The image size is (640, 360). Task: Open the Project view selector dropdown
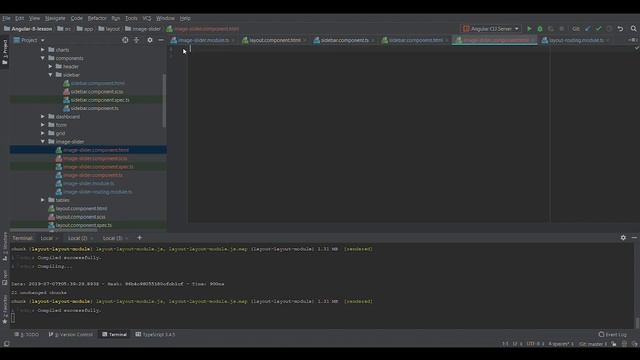pos(29,40)
